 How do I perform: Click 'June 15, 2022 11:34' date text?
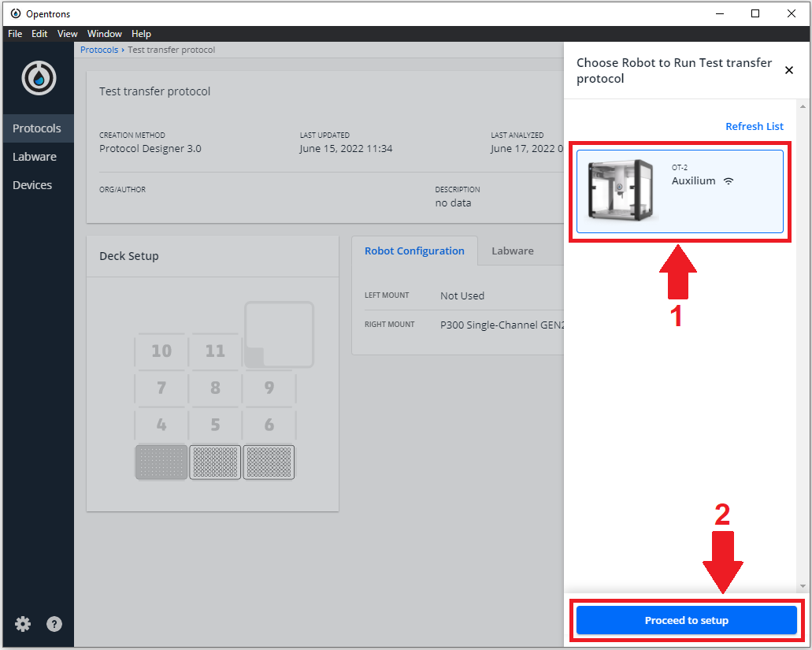[346, 149]
